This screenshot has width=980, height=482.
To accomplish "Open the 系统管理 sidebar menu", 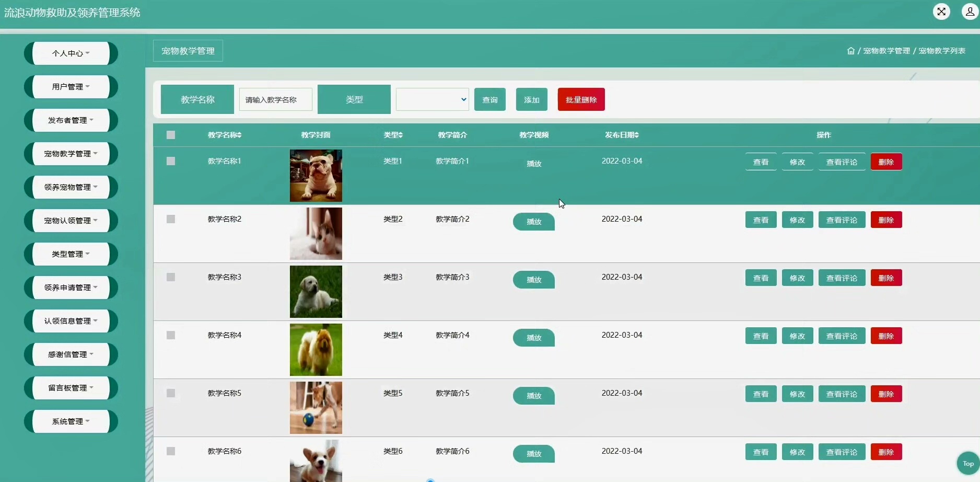I will [x=71, y=421].
